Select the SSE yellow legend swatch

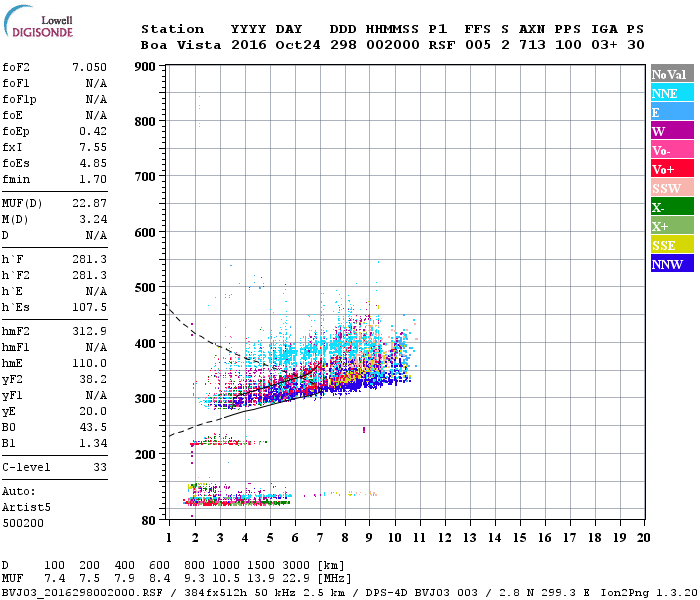(x=672, y=245)
